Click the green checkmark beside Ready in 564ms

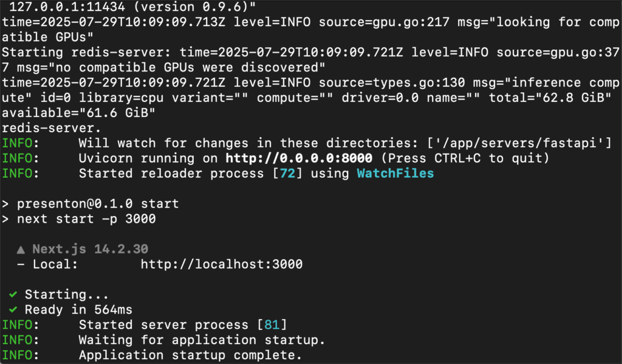[x=13, y=309]
